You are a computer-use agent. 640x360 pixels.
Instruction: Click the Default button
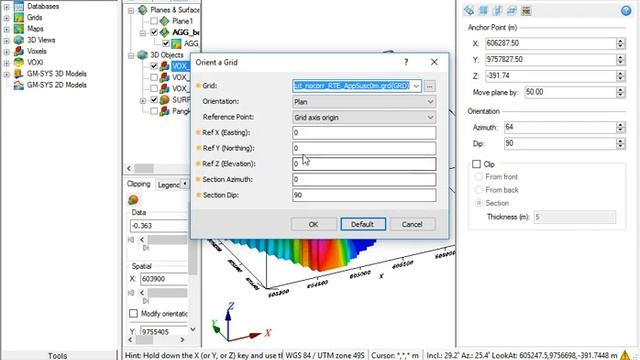(363, 224)
